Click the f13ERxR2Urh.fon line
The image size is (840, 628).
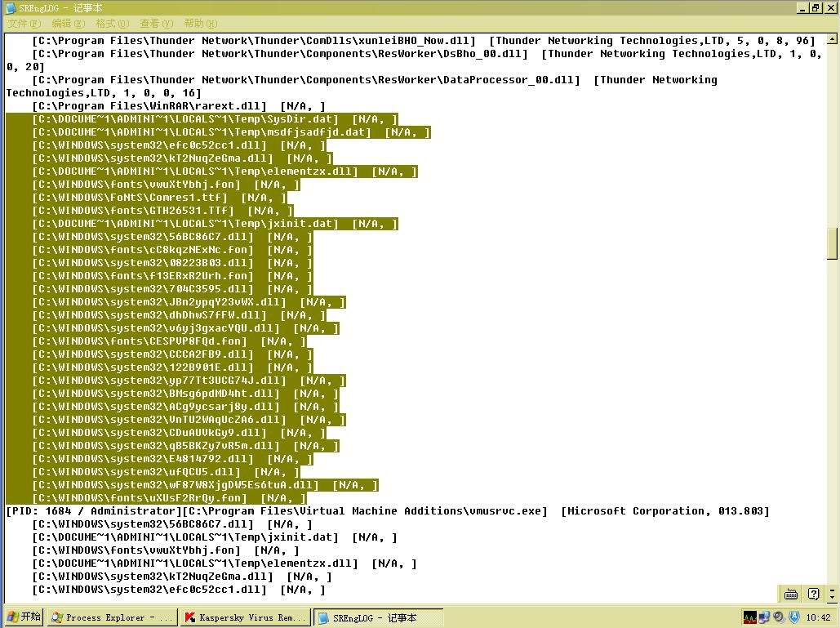172,276
